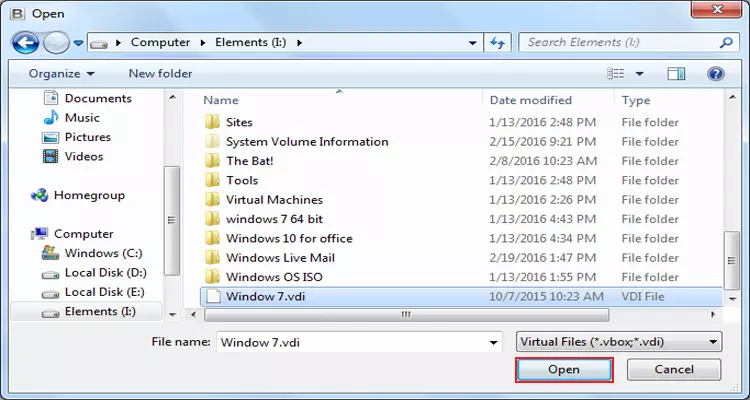750x400 pixels.
Task: Click the Cancel button
Action: (x=674, y=370)
